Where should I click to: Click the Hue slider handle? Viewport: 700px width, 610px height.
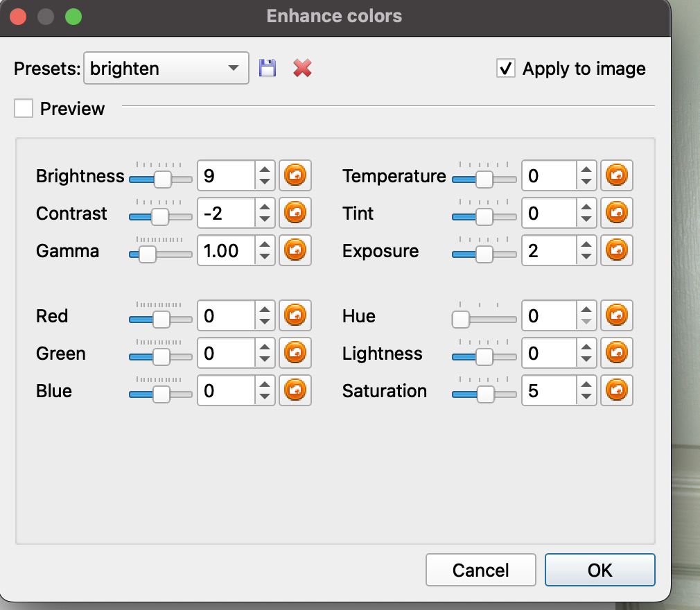click(461, 320)
